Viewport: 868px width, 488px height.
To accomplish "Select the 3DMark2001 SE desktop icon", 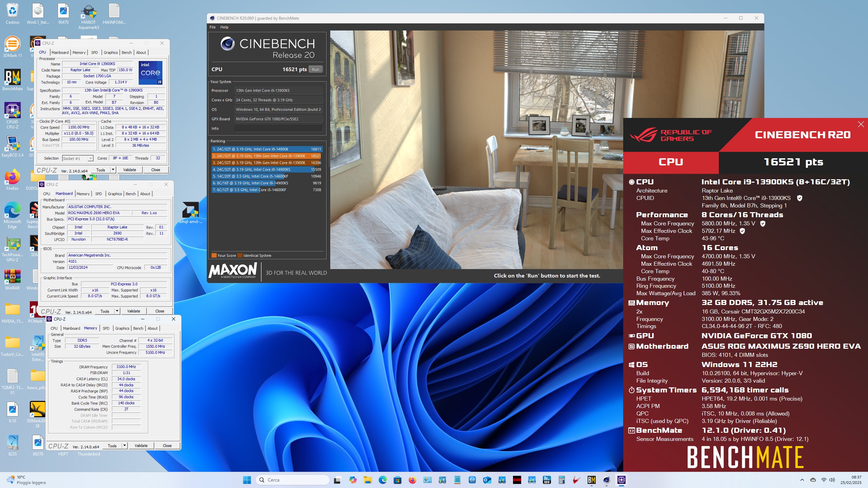I will click(38, 414).
